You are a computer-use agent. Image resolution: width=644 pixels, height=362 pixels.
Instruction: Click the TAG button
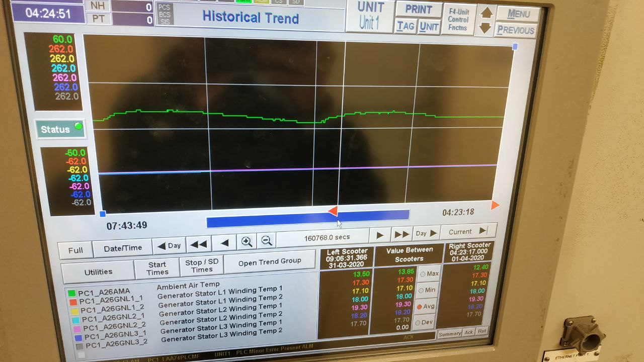tap(406, 26)
